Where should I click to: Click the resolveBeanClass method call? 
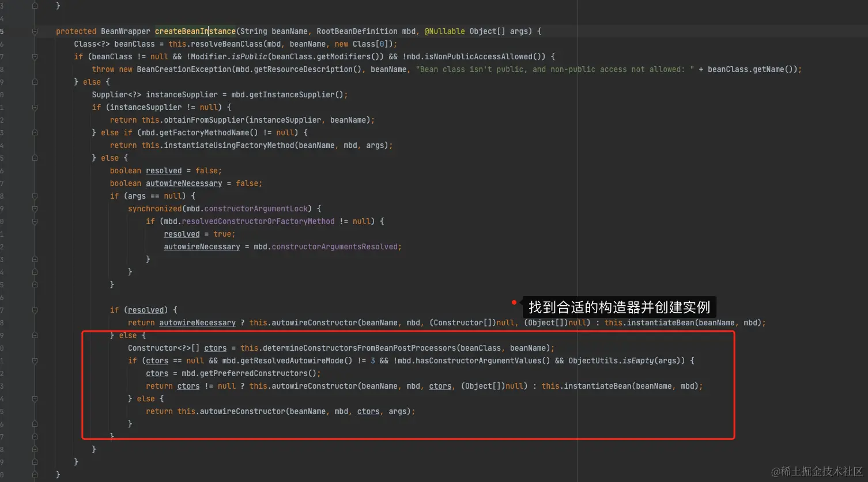click(x=227, y=44)
